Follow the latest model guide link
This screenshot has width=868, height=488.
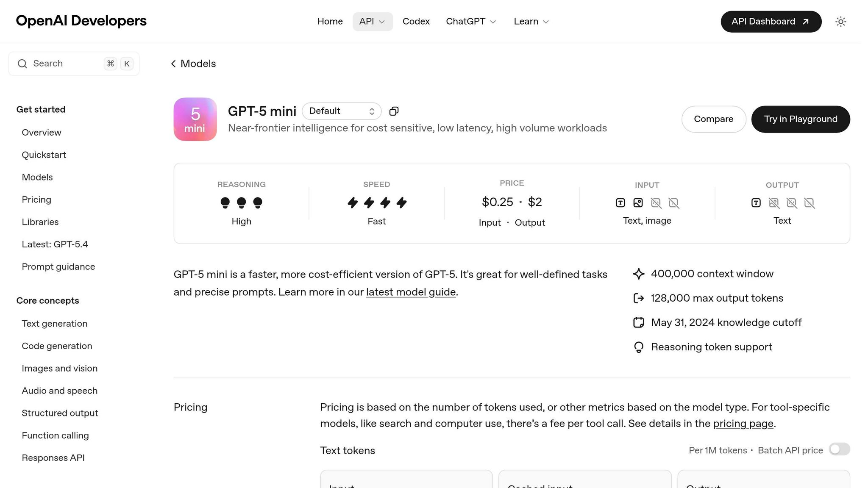tap(411, 292)
